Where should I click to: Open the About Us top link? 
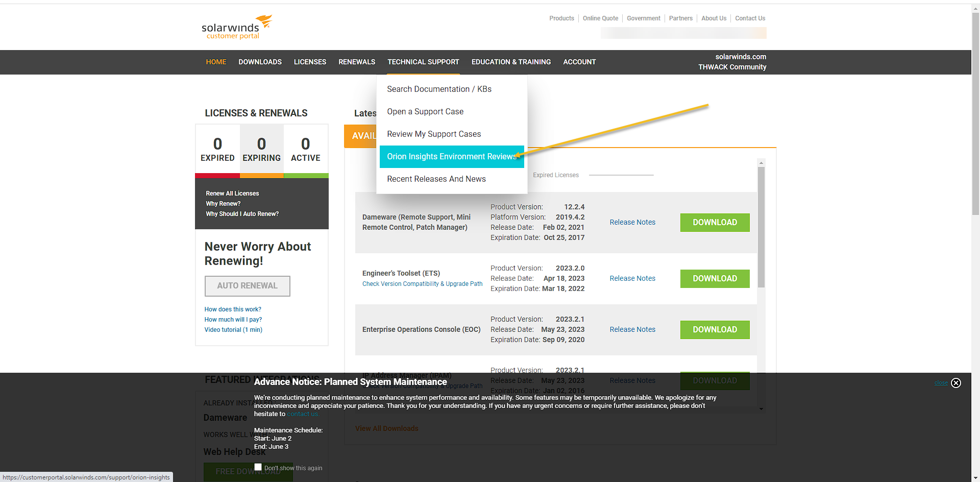(x=714, y=18)
